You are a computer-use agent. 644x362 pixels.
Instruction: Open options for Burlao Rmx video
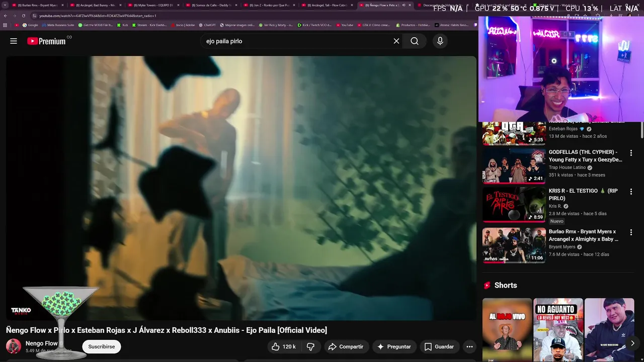point(631,232)
